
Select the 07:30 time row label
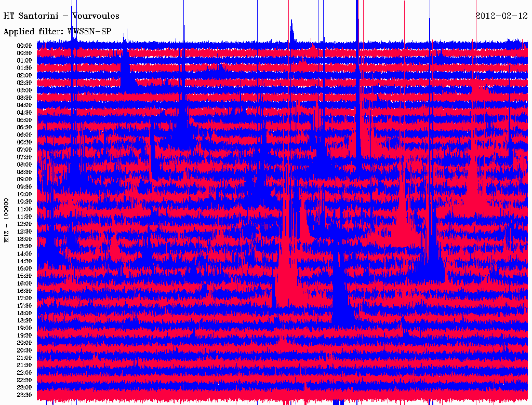coord(24,157)
